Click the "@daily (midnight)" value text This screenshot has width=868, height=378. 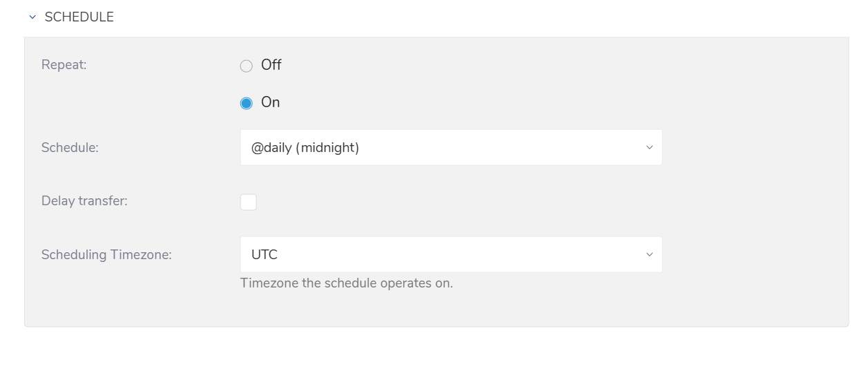(x=305, y=147)
